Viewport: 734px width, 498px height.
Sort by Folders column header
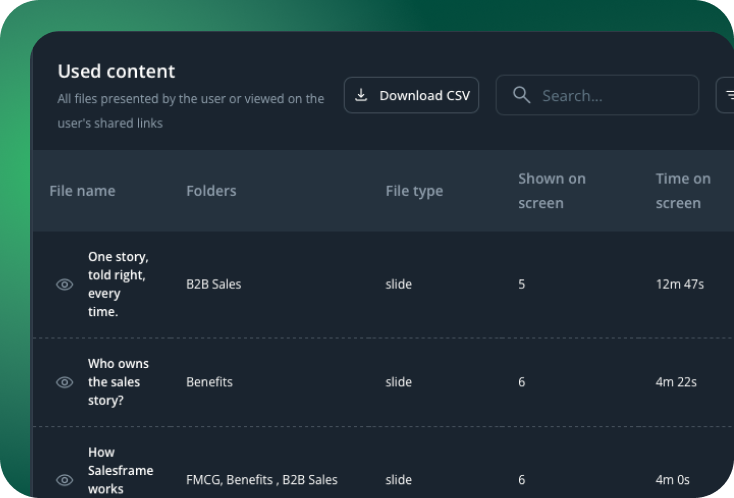click(x=211, y=191)
